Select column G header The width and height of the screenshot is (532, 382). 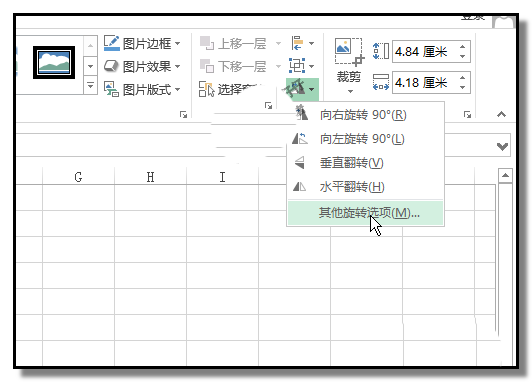pyautogui.click(x=78, y=177)
